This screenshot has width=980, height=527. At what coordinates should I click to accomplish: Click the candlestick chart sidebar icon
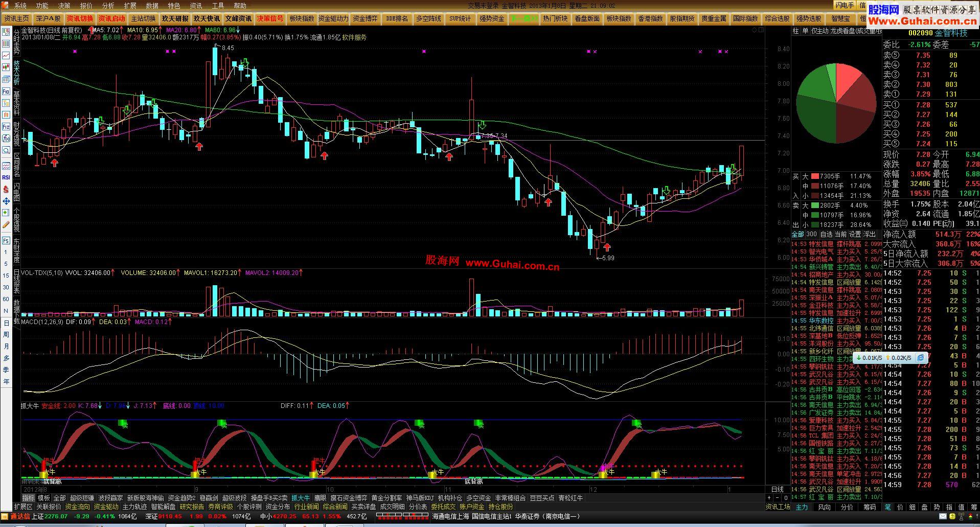pos(6,67)
